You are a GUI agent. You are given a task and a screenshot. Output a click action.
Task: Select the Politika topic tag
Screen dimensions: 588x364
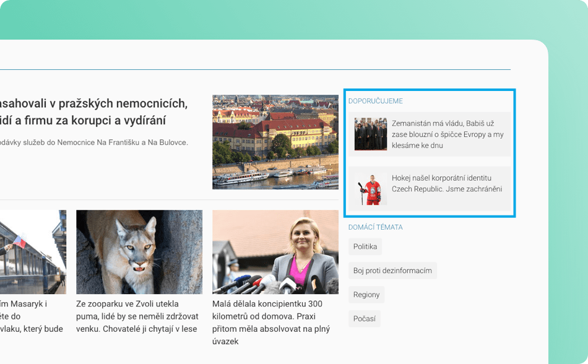point(365,246)
